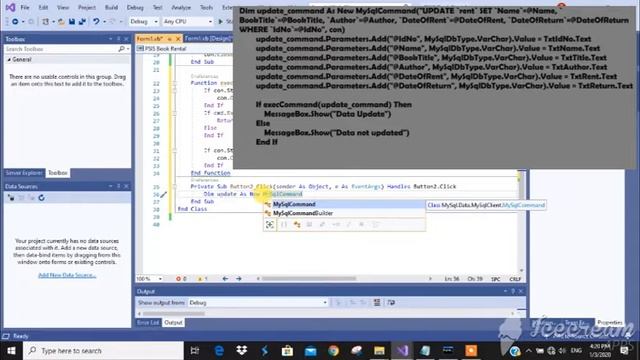Refresh the Data Sources panel
This screenshot has height=360, width=640.
coord(41,198)
